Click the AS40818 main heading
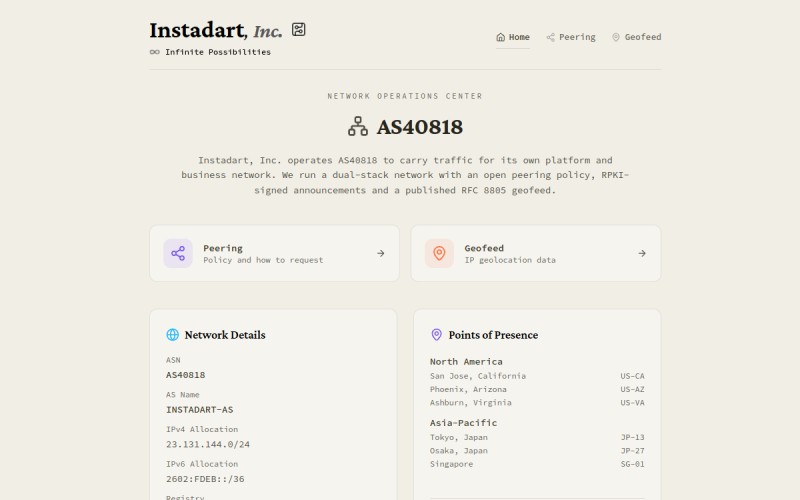Image resolution: width=800 pixels, height=500 pixels. coord(419,127)
